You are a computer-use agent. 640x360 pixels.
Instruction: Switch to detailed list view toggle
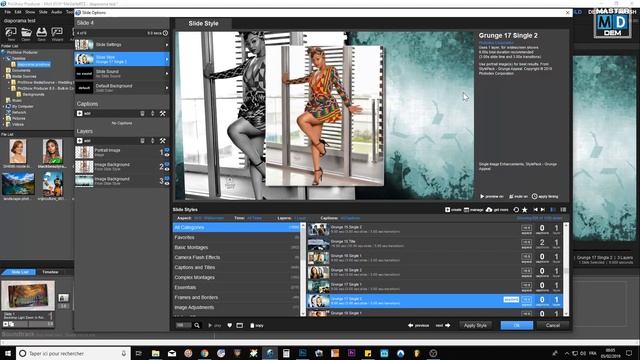(x=553, y=210)
